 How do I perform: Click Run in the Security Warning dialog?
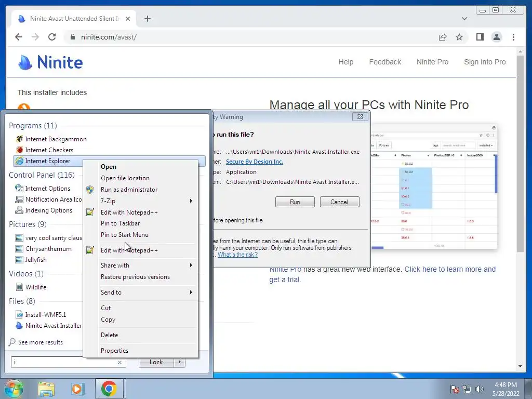coord(295,202)
